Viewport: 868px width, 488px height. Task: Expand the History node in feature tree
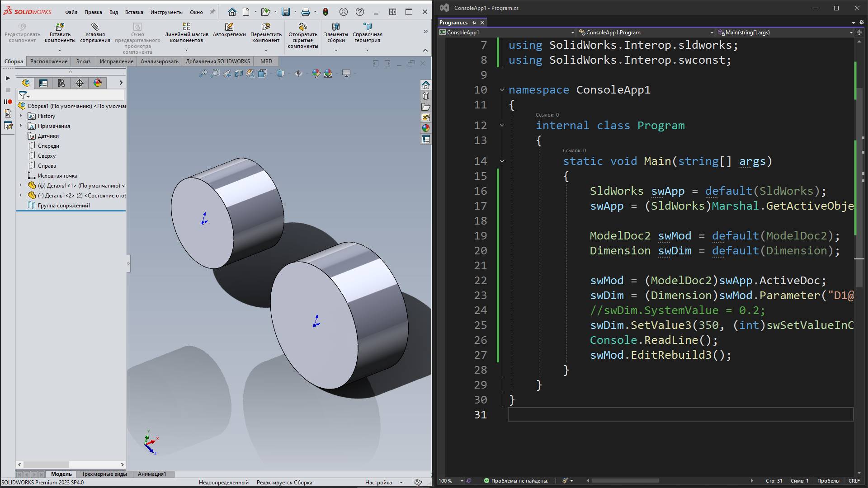(20, 116)
